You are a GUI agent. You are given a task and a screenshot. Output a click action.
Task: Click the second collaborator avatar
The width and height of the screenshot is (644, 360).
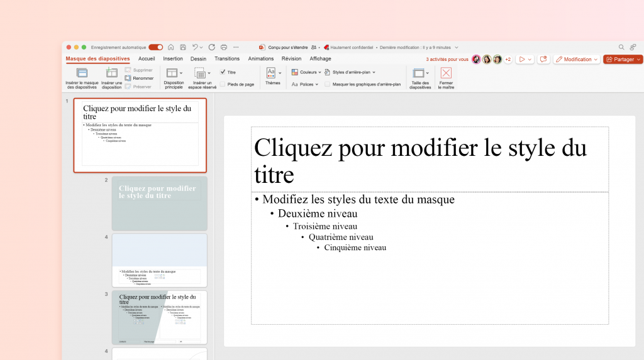[487, 60]
